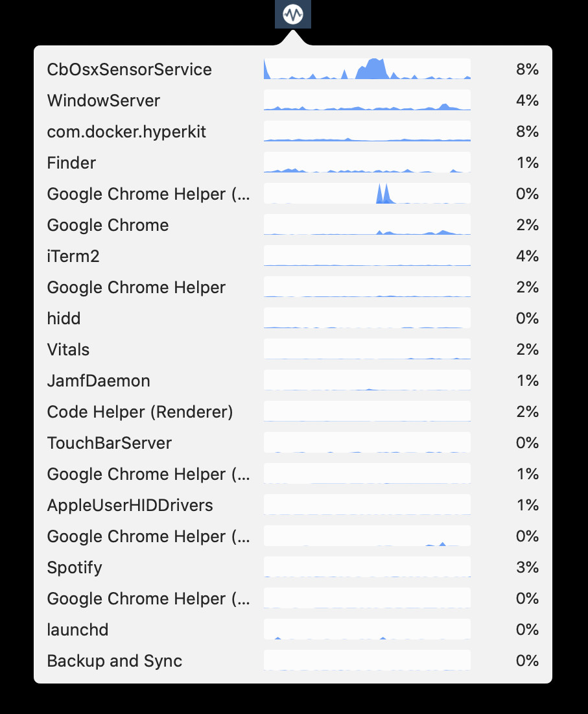
Task: Select the Vitals process row
Action: click(292, 350)
